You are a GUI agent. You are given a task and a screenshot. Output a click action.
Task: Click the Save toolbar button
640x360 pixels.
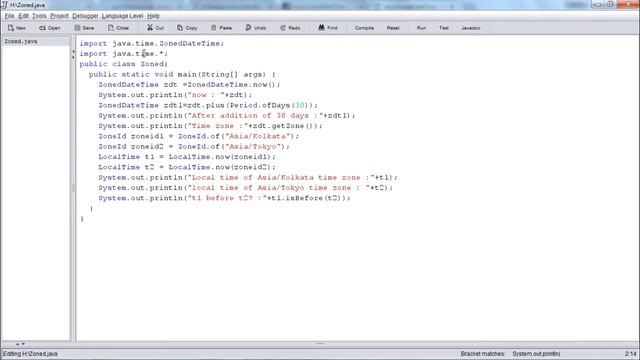84,28
